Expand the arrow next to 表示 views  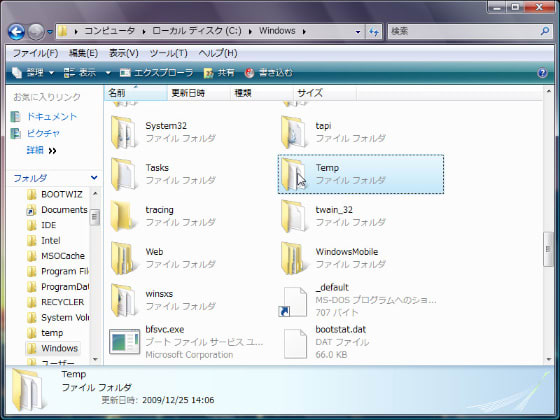tap(108, 73)
